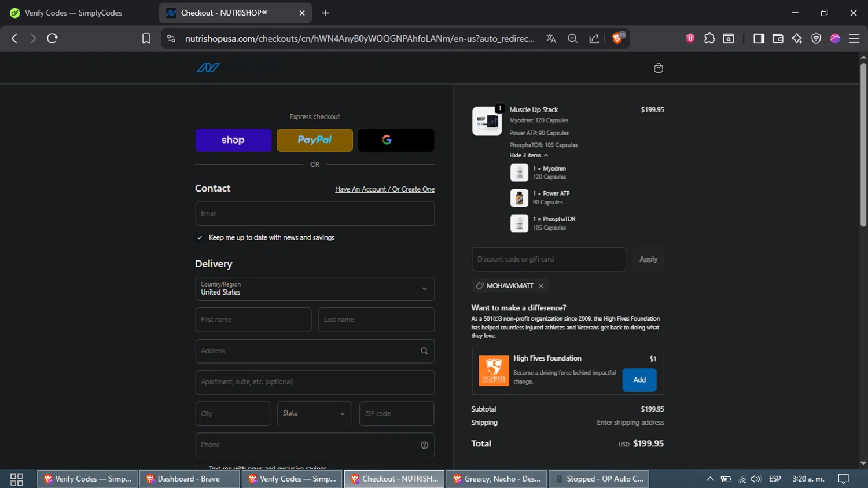868x488 pixels.
Task: Bookmark this page icon
Action: 146,38
